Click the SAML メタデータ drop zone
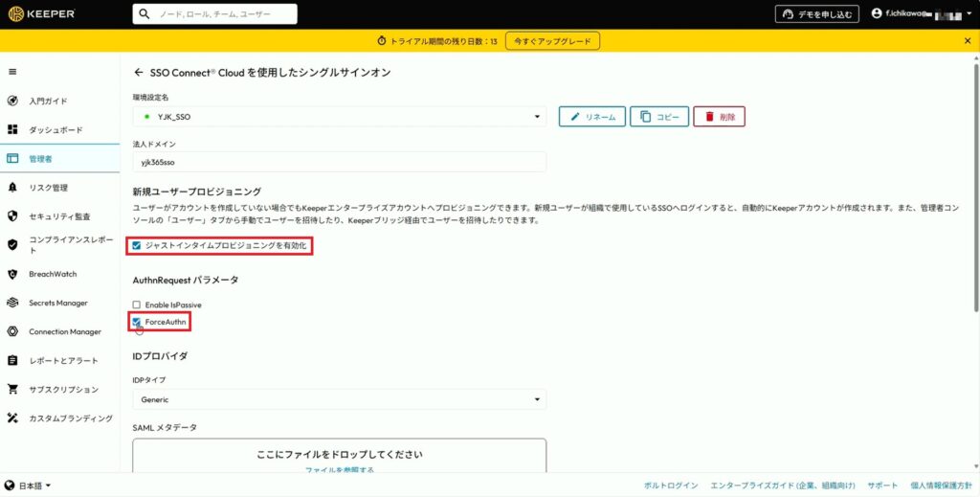Viewport: 980px width, 497px height. point(340,455)
